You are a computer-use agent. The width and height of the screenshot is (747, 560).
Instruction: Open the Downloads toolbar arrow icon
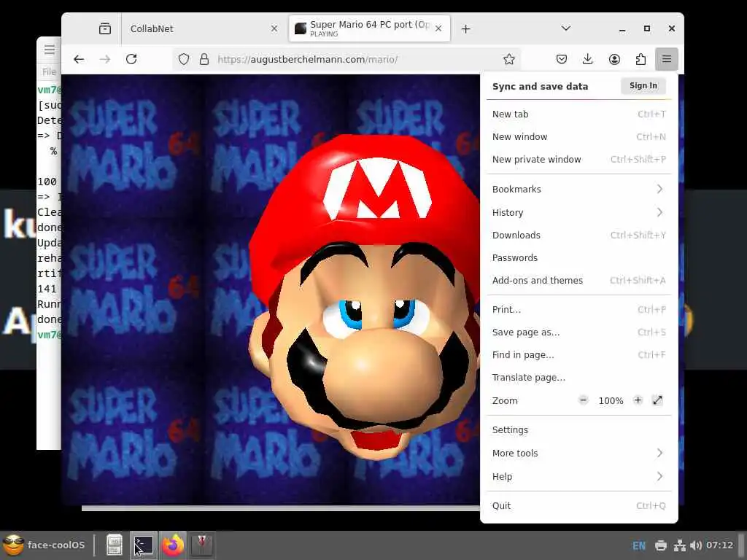[587, 59]
